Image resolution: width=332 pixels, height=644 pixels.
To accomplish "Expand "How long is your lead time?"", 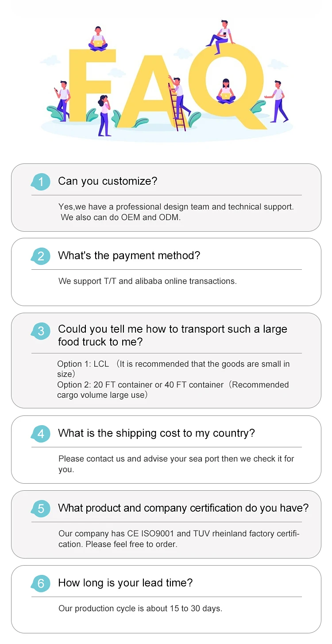I will 125,583.
